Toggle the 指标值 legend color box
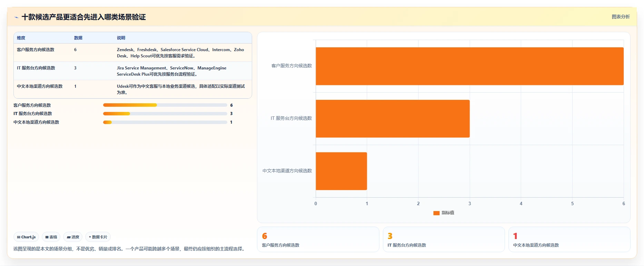644x266 pixels. coord(436,213)
